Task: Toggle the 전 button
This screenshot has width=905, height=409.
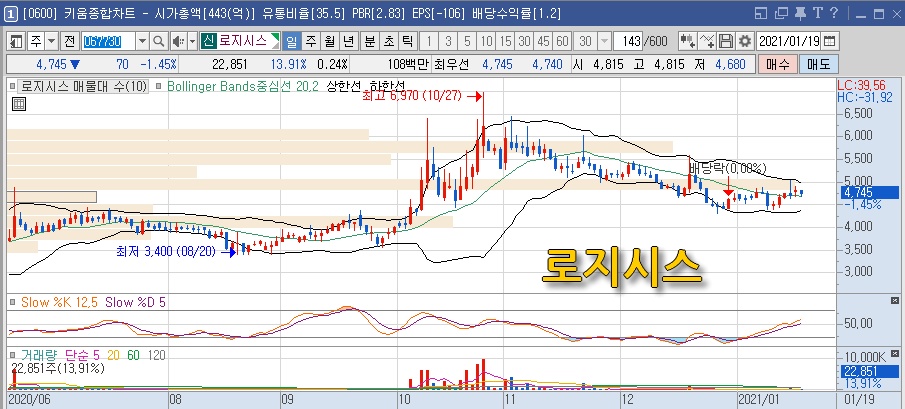Action: [x=70, y=41]
